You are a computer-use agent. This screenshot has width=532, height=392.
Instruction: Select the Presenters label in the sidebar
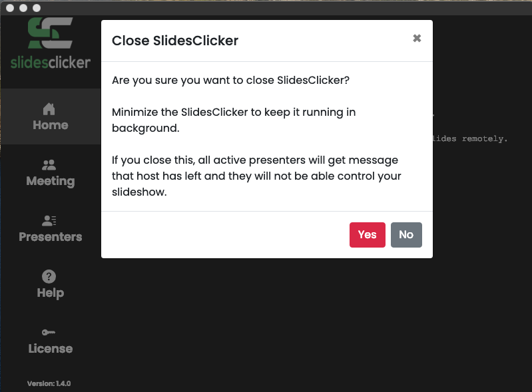coord(51,237)
